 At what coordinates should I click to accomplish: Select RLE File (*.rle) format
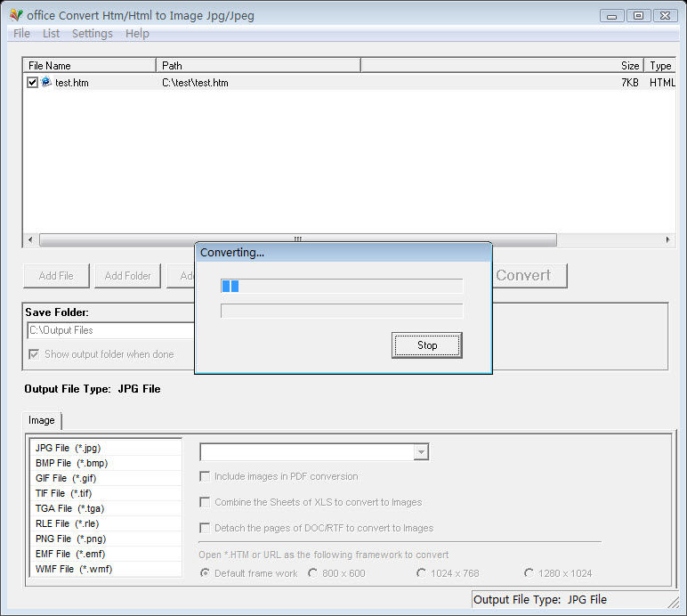coord(106,523)
